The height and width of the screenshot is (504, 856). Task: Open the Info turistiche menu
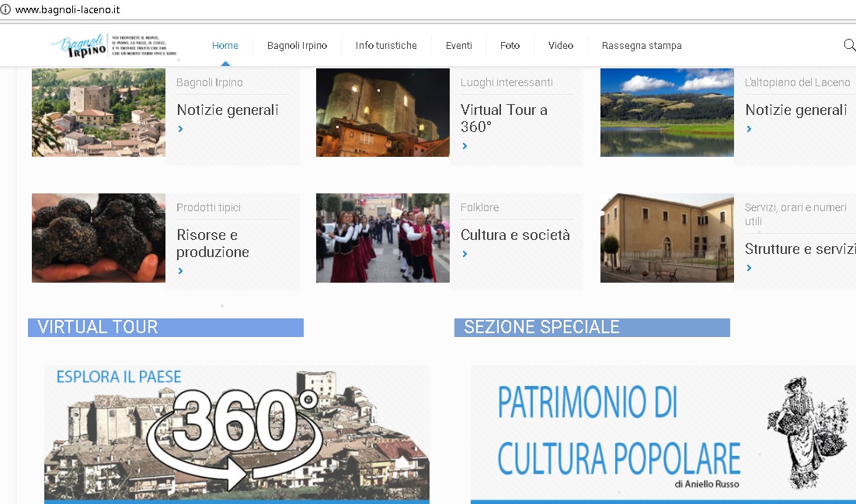(x=386, y=46)
